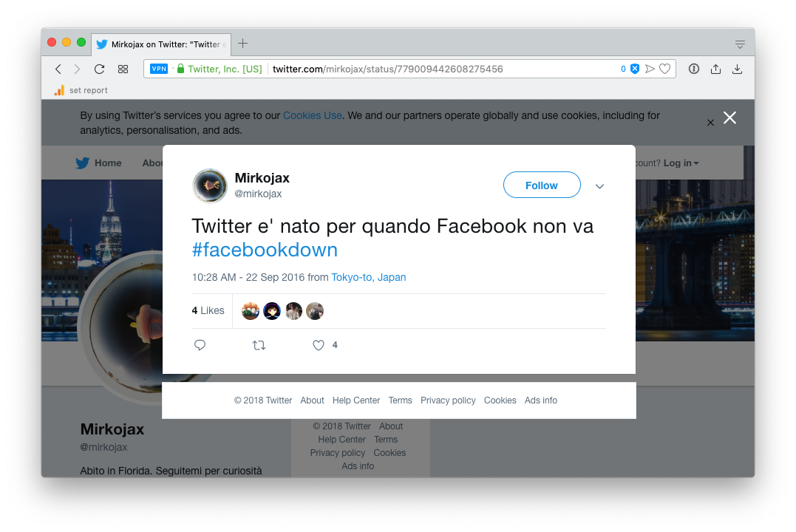Like the tweet with the heart icon
Screen dimensions: 796x532
[319, 345]
